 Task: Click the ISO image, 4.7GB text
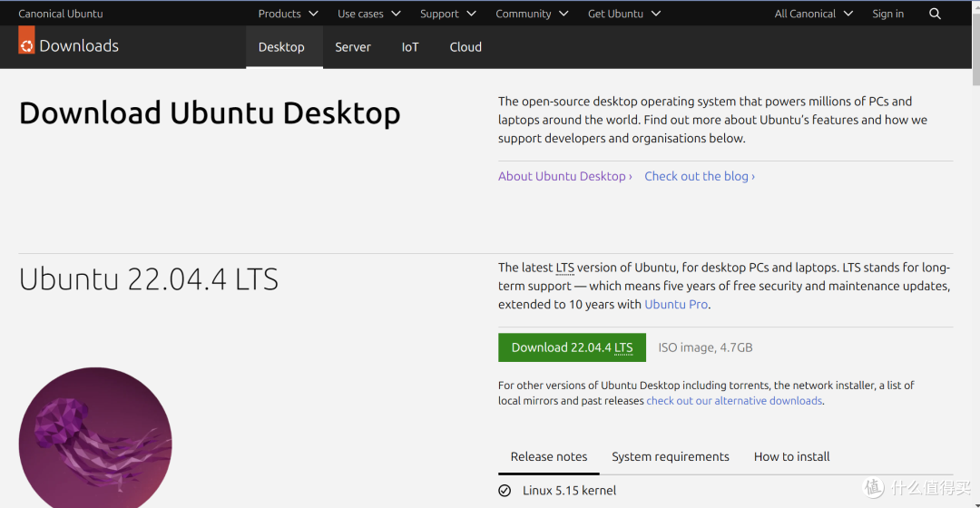[x=705, y=347]
